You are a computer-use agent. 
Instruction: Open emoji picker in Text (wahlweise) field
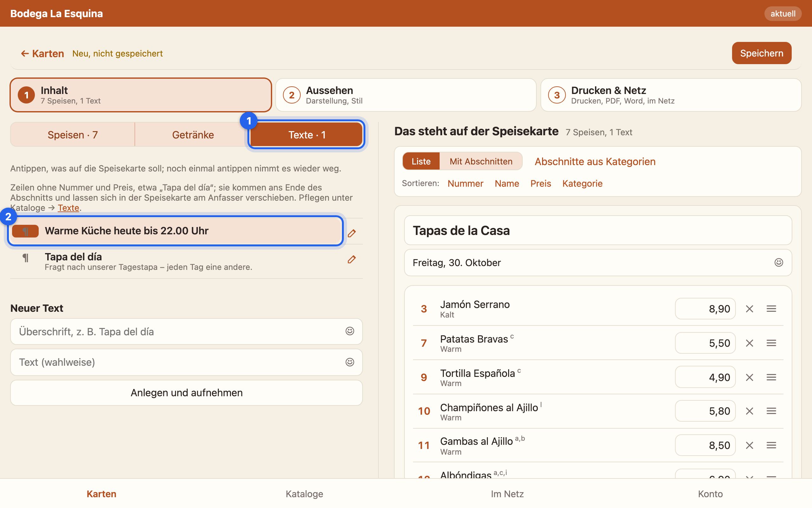(x=350, y=362)
